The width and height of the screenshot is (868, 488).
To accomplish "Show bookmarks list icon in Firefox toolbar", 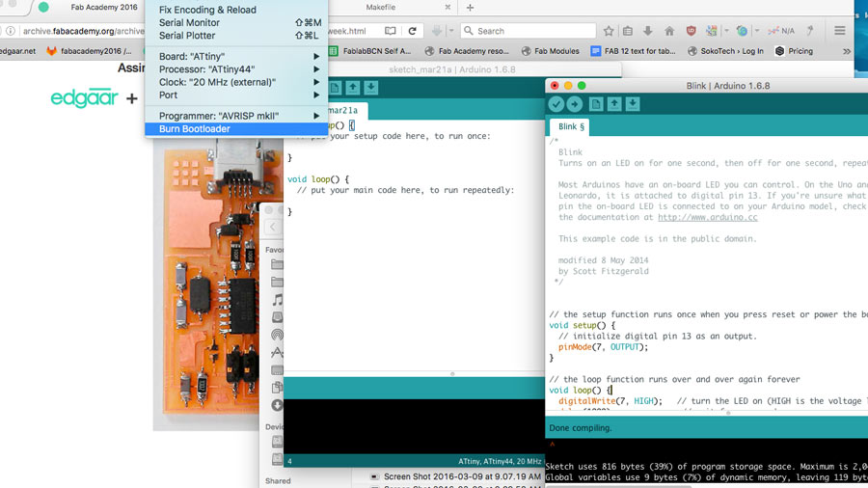I will pyautogui.click(x=628, y=31).
